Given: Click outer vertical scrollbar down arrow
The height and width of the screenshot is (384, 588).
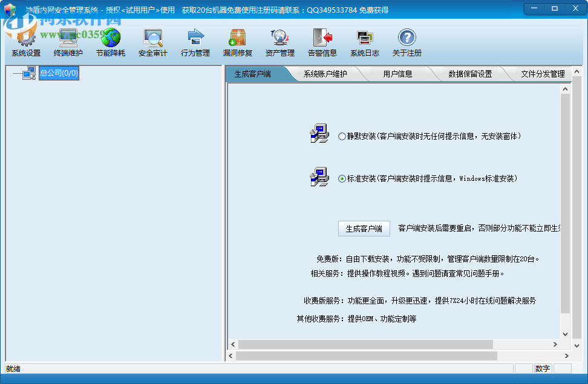Looking at the screenshot, I should (577, 346).
